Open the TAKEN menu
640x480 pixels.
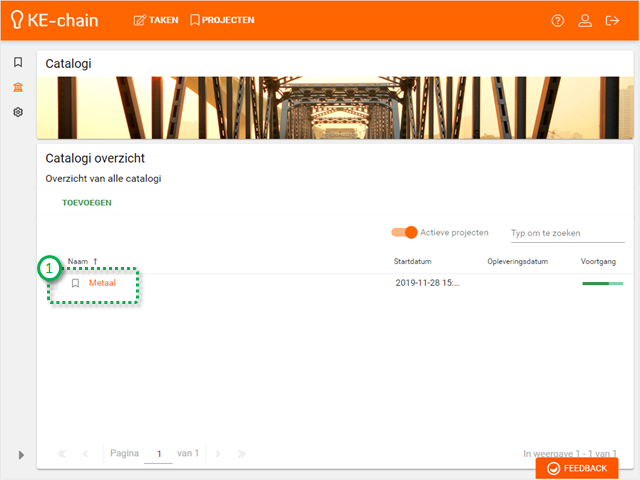click(156, 20)
